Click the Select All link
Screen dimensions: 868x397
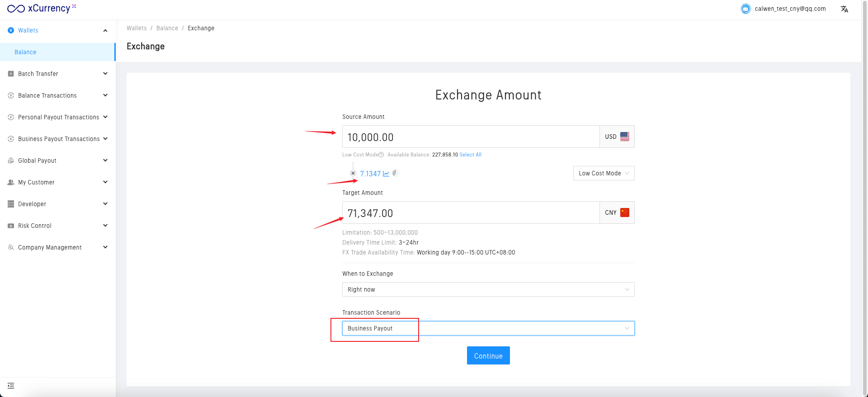coord(470,155)
